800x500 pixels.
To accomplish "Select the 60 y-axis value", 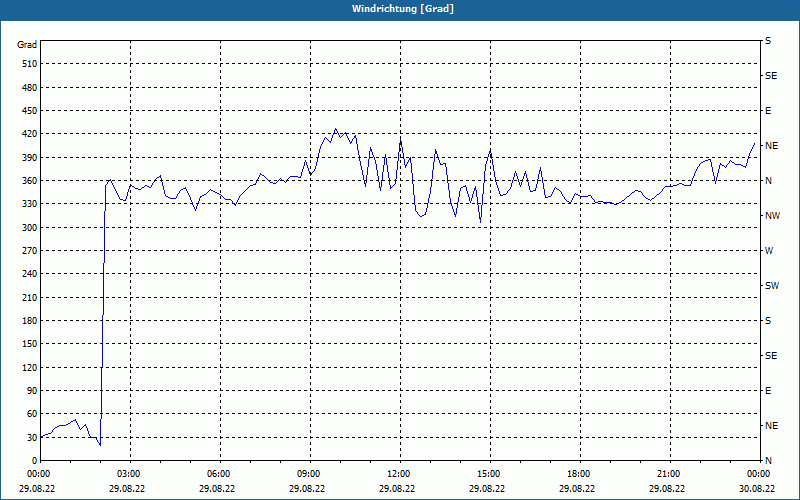I will tap(32, 414).
